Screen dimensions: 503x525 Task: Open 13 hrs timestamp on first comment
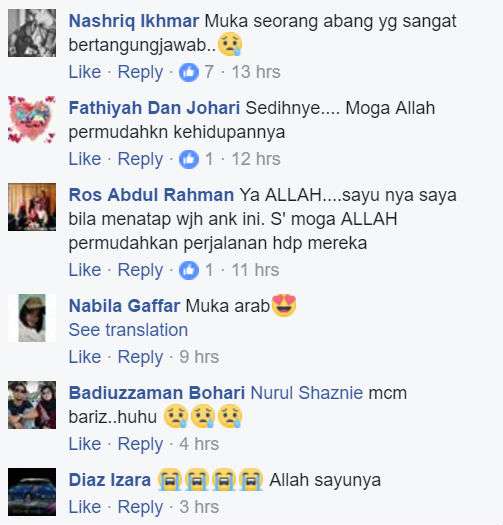coord(256,72)
